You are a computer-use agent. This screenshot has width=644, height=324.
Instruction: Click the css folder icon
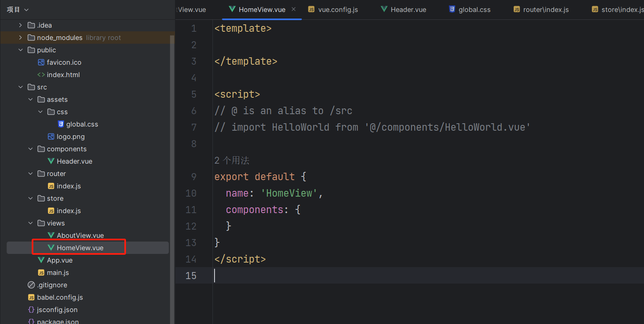click(x=51, y=112)
